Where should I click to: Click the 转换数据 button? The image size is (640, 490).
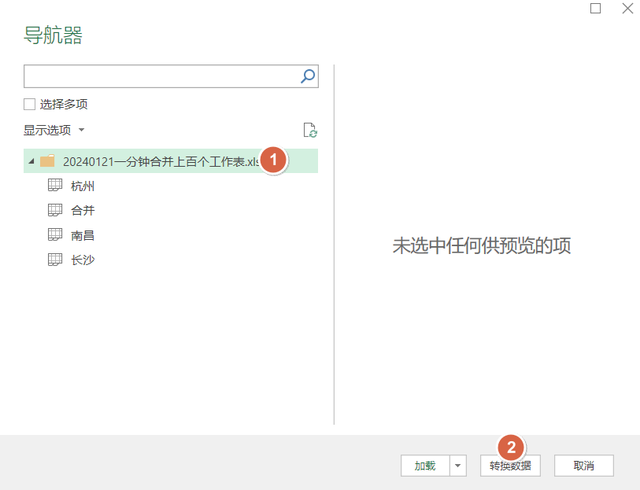click(510, 466)
